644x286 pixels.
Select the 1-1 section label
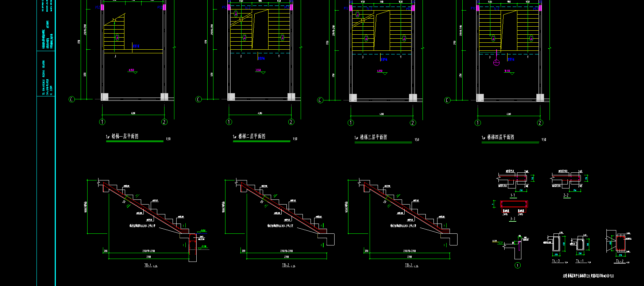tap(513, 195)
